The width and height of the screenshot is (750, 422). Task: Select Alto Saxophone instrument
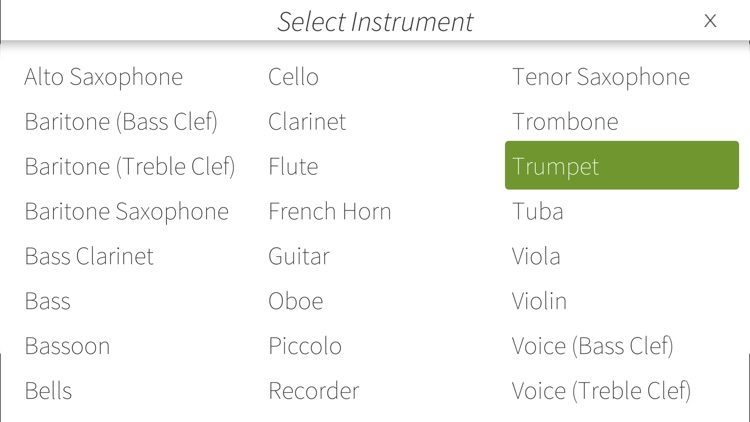(x=104, y=77)
